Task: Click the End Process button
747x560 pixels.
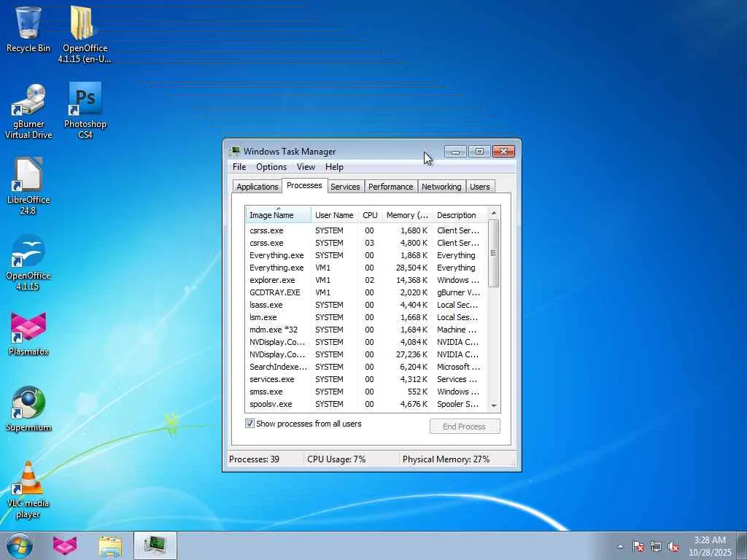Action: pos(464,427)
